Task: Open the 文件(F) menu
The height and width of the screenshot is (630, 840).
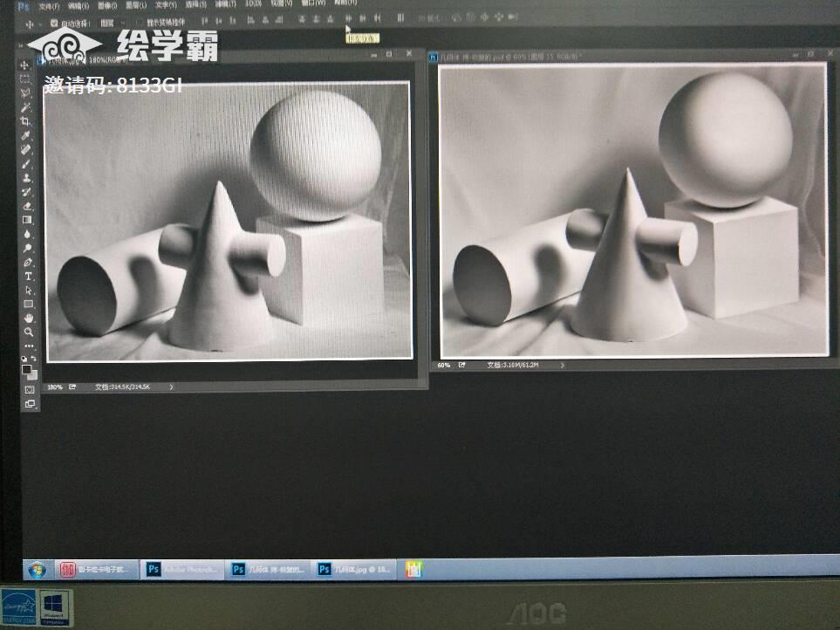Action: click(48, 6)
